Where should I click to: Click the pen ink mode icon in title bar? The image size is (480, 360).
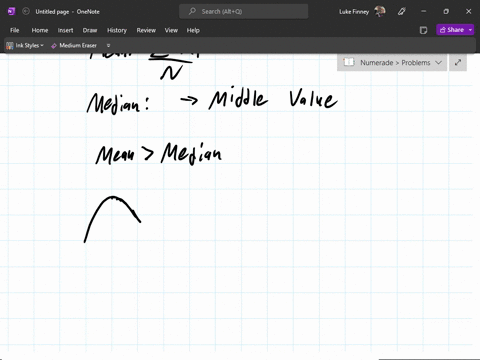pos(402,12)
